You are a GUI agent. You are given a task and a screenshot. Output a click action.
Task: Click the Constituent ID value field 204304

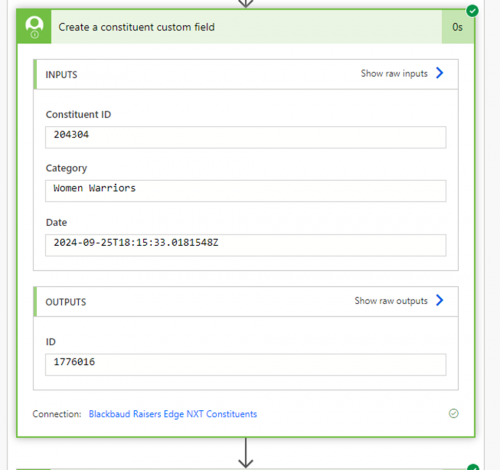coord(246,137)
